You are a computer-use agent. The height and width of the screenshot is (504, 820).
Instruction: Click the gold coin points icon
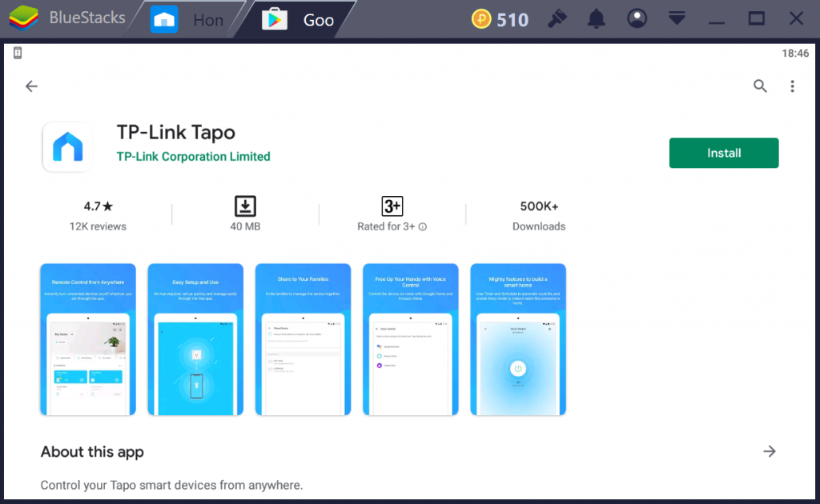tap(481, 19)
